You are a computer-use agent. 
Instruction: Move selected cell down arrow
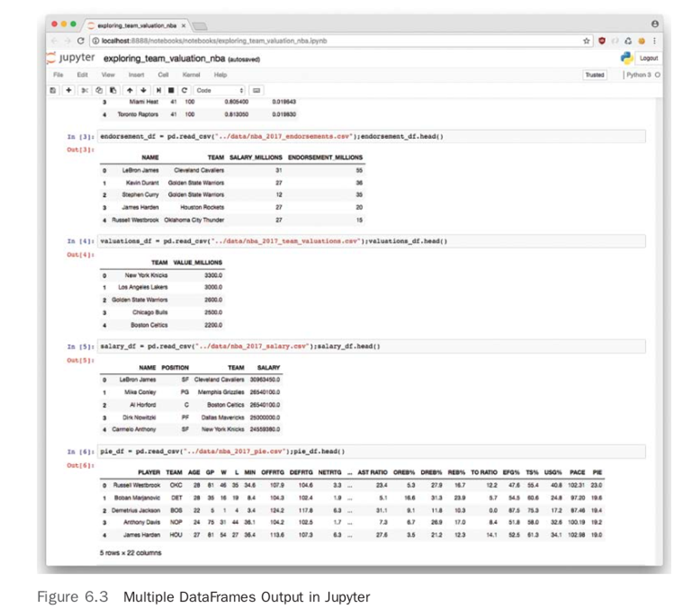[x=143, y=90]
